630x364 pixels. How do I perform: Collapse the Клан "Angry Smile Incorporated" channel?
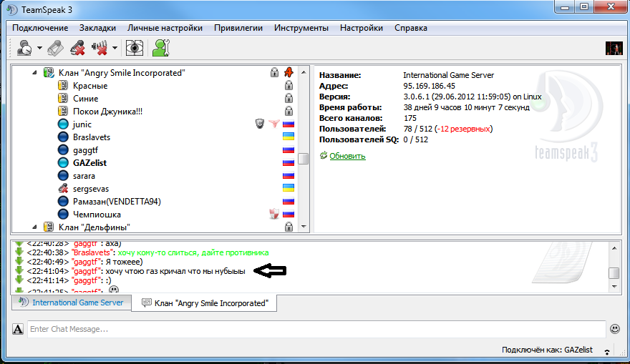(34, 73)
